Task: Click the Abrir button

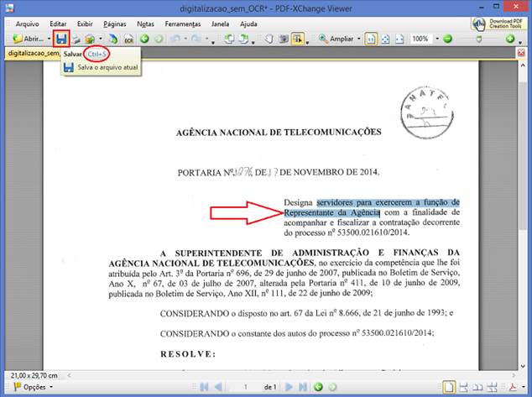Action: (29, 39)
